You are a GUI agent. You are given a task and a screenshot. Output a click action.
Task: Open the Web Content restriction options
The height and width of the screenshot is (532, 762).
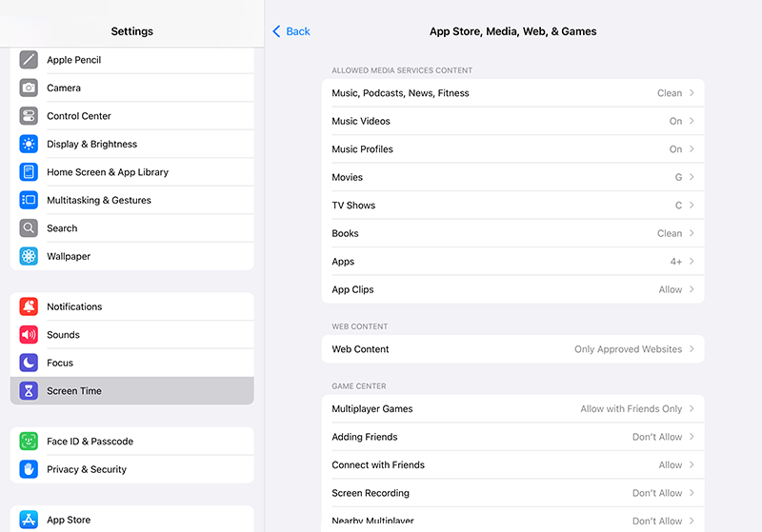512,349
